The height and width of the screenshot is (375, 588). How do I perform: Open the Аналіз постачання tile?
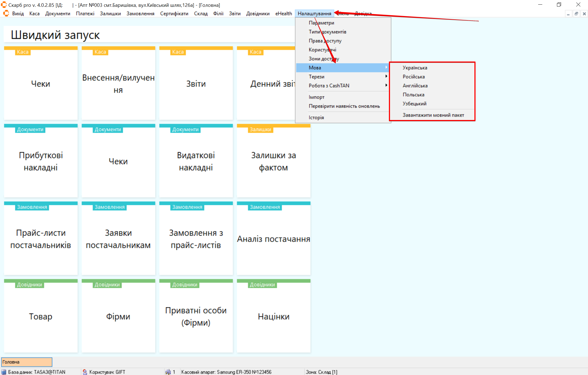pyautogui.click(x=273, y=239)
